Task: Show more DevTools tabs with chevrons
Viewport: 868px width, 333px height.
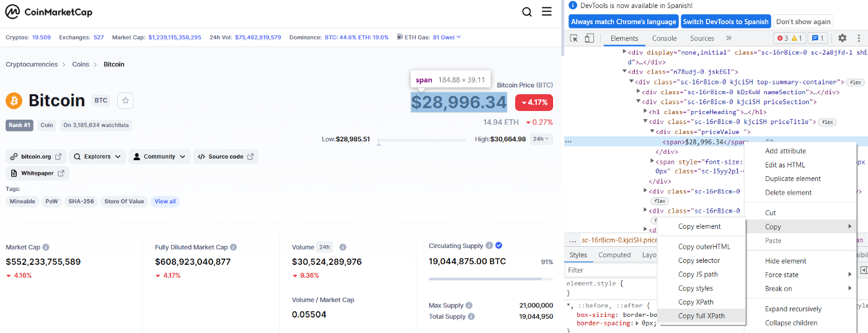Action: [x=728, y=38]
